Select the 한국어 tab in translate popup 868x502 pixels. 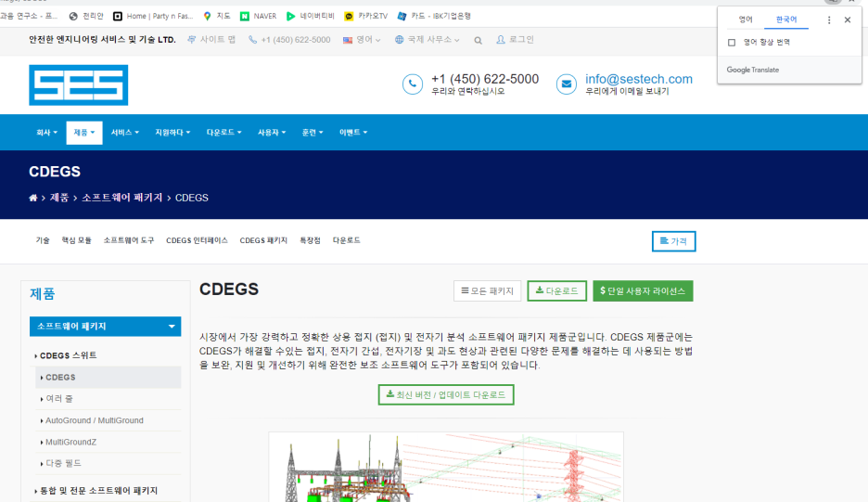(786, 19)
